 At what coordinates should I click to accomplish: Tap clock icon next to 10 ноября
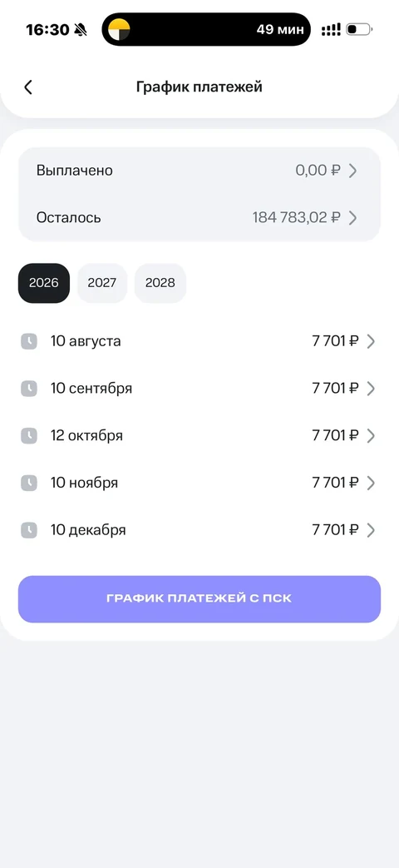tap(29, 483)
